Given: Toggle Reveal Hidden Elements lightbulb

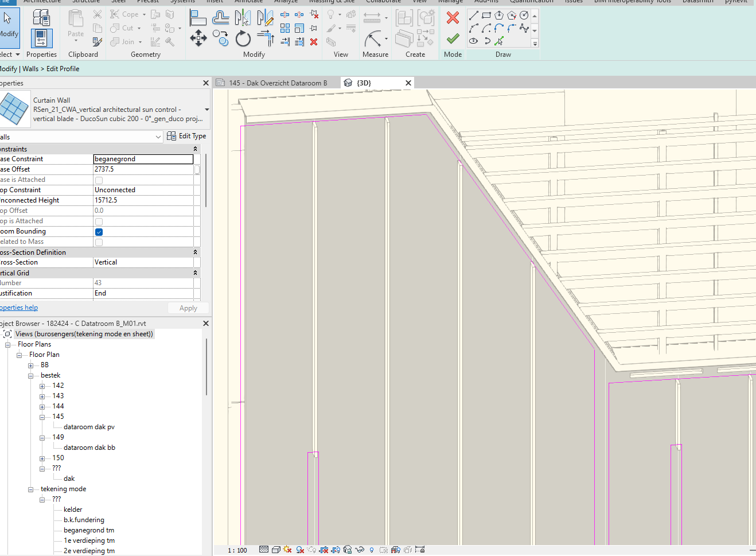Looking at the screenshot, I should [x=371, y=549].
